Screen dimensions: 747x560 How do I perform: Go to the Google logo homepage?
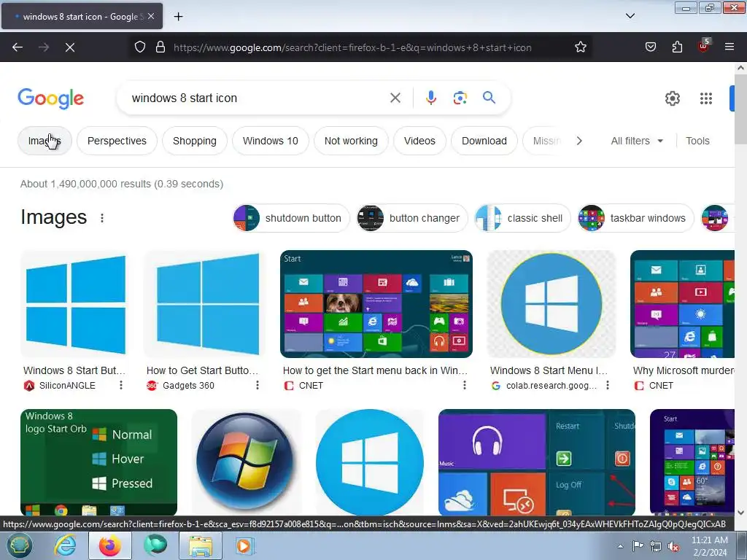coord(50,98)
